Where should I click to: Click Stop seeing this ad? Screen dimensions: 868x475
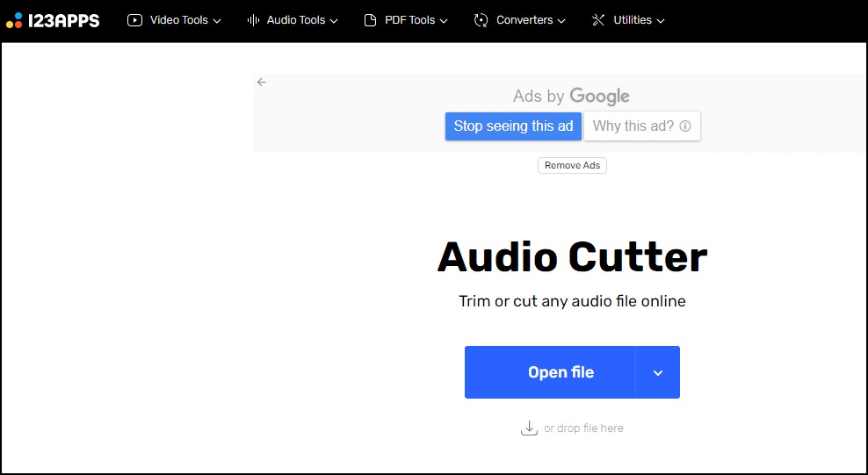(x=513, y=126)
